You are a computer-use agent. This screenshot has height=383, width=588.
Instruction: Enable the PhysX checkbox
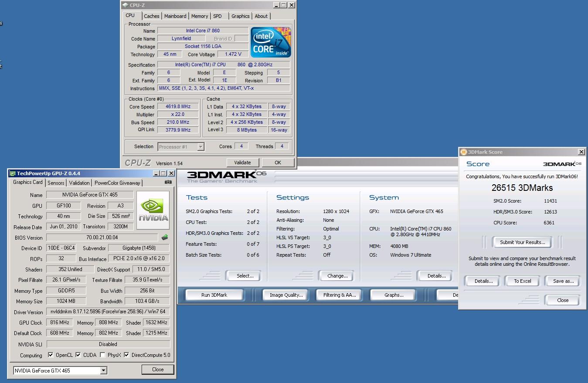click(102, 355)
